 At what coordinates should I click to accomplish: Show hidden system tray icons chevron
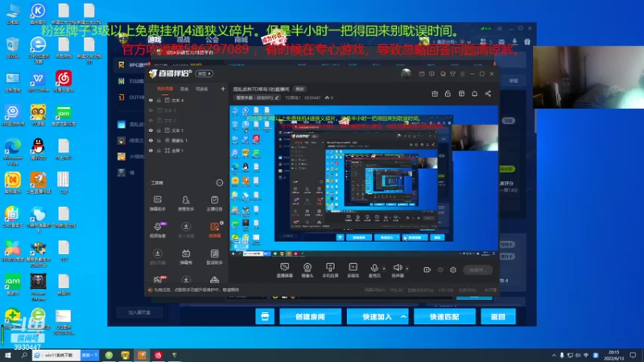pos(554,355)
